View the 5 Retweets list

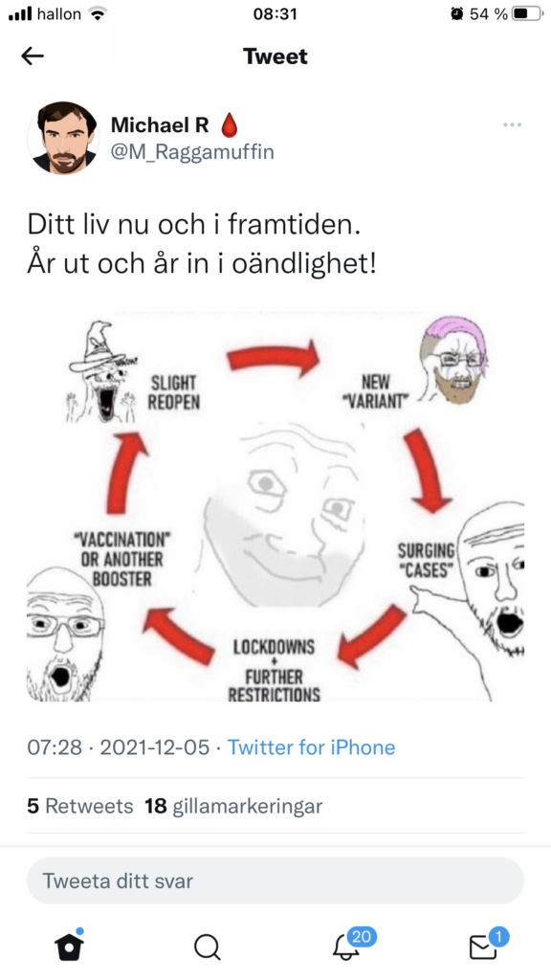[x=80, y=806]
